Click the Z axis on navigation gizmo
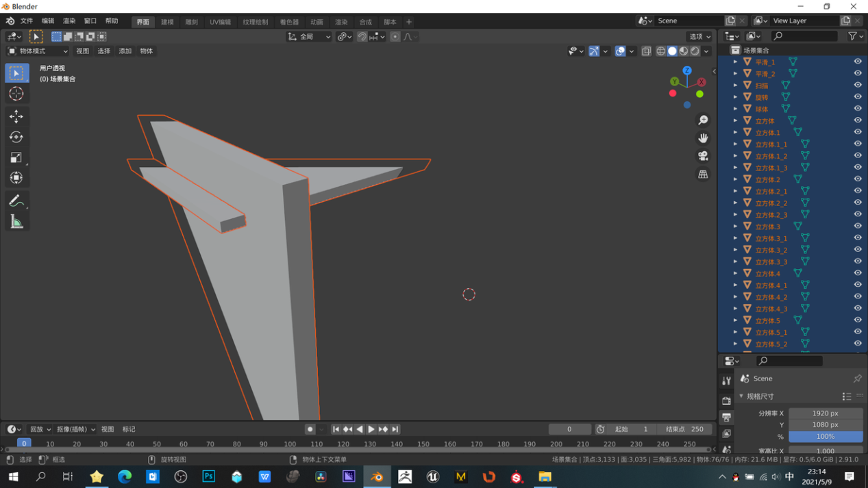Image resolution: width=868 pixels, height=488 pixels. 687,70
